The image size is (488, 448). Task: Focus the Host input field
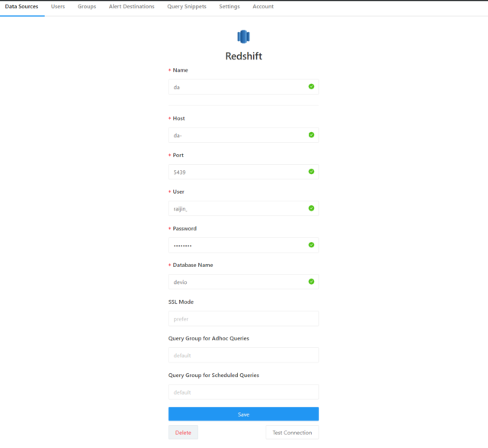243,135
